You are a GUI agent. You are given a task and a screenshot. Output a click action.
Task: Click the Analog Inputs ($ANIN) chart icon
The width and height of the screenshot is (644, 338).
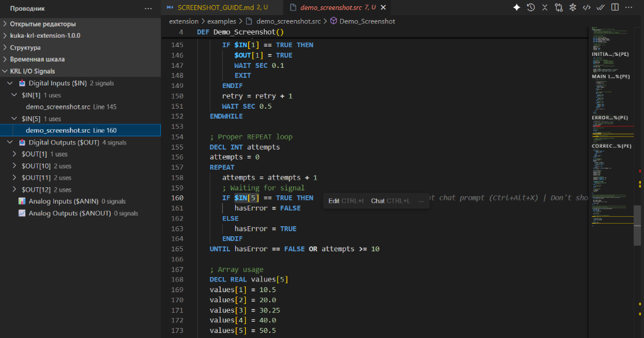(x=22, y=202)
